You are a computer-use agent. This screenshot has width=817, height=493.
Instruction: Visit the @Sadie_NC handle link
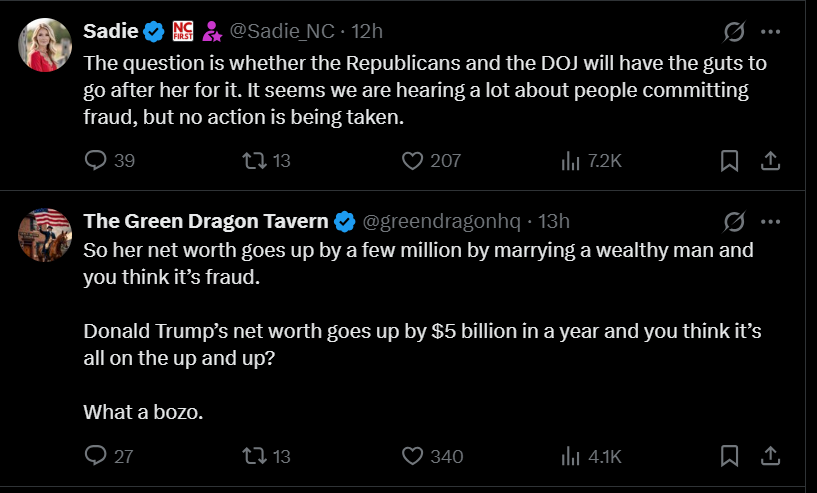coord(282,31)
